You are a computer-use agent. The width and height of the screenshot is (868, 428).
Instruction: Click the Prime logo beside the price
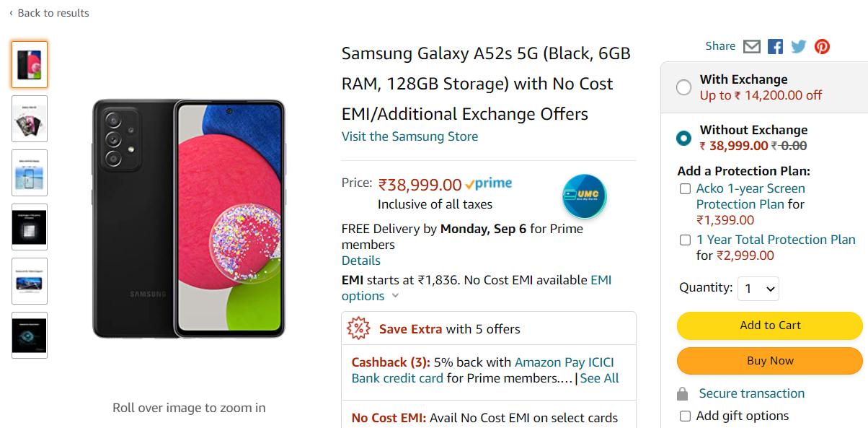coord(489,184)
